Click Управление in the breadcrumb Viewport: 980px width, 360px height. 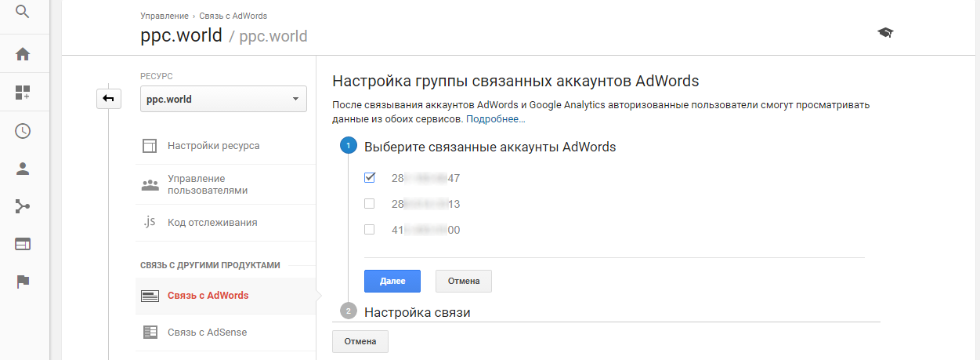(165, 16)
